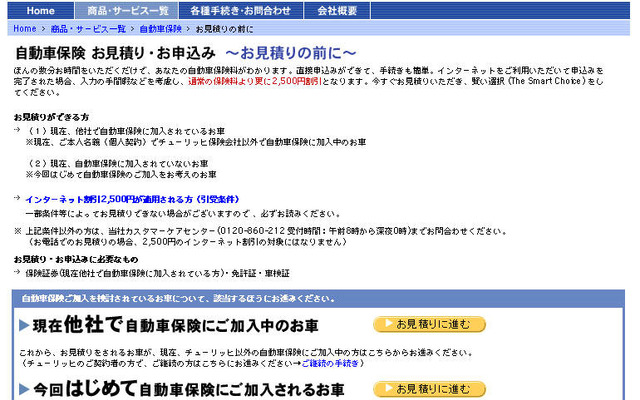Image resolution: width=640 pixels, height=400 pixels.
Task: Open the Home tab in navigation bar
Action: (x=40, y=11)
